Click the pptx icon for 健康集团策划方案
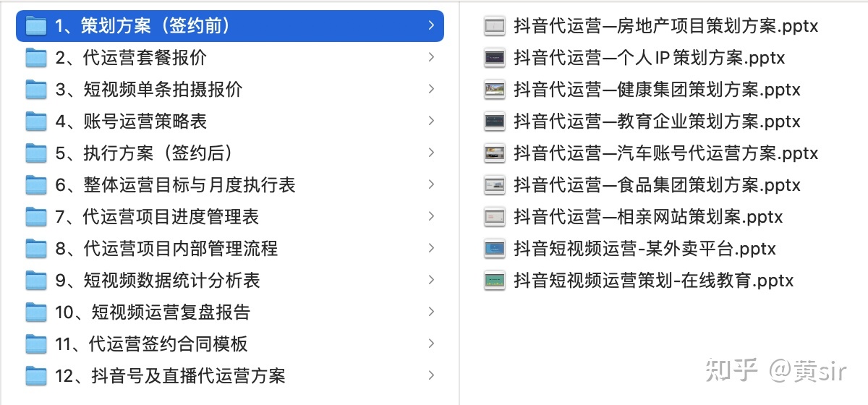Screen dimensions: 868x405 (495, 90)
